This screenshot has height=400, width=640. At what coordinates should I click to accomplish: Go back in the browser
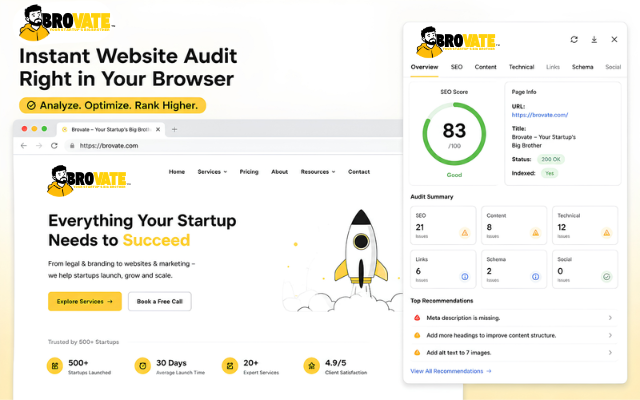pyautogui.click(x=24, y=146)
